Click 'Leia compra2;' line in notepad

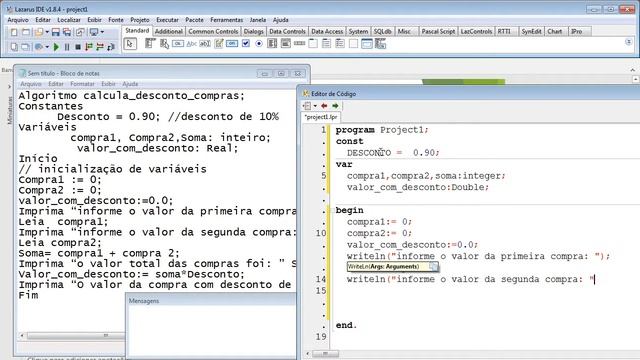pyautogui.click(x=60, y=243)
